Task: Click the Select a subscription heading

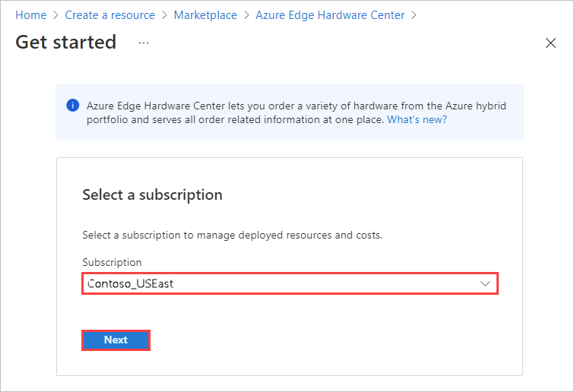Action: [x=152, y=194]
